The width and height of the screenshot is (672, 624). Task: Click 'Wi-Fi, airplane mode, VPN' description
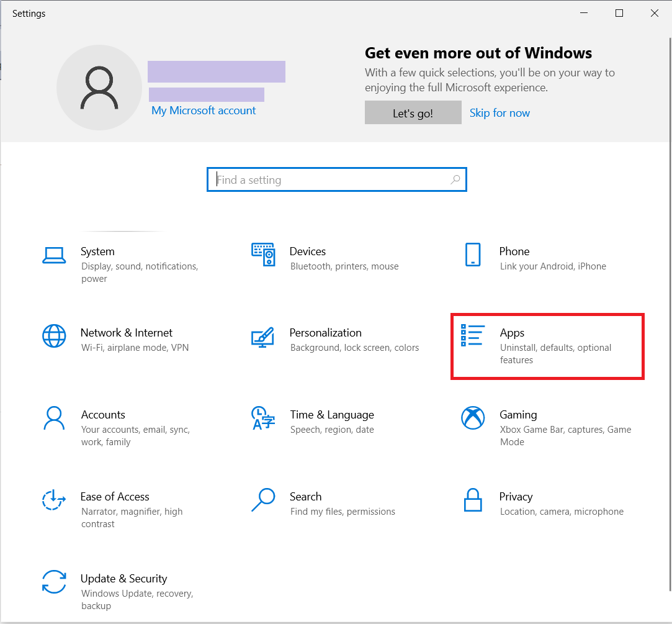(x=135, y=348)
